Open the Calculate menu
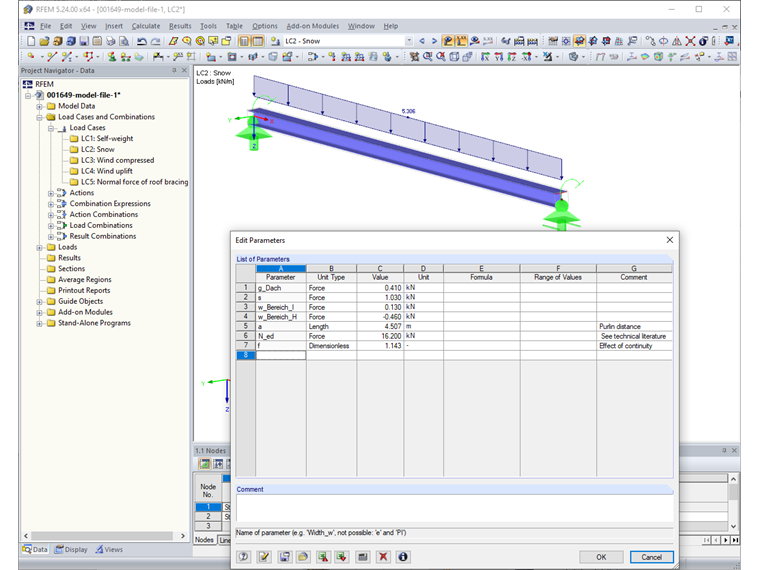 click(145, 26)
